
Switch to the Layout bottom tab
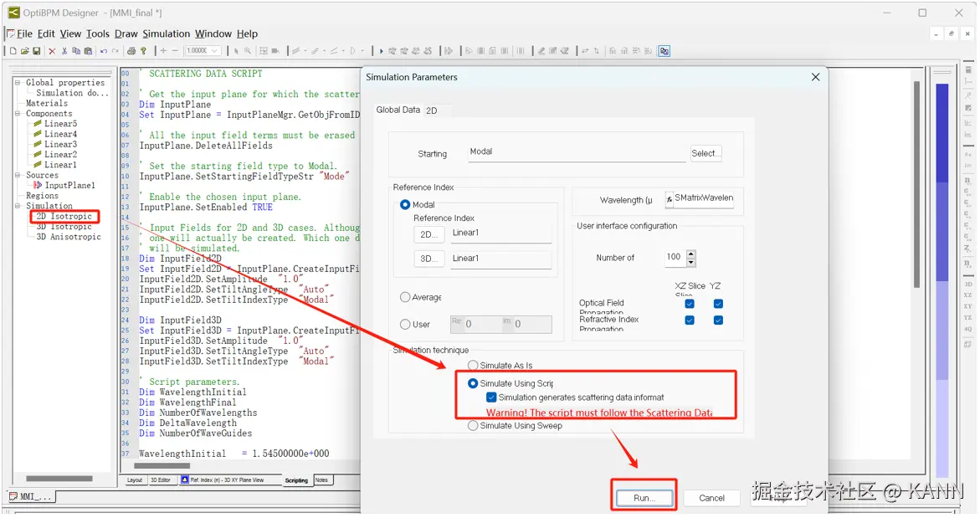[x=135, y=480]
